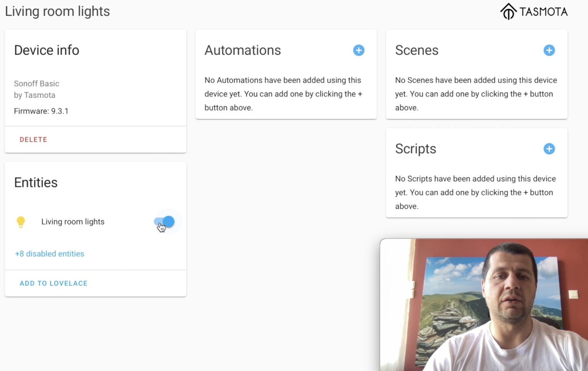Click the presenter webcam video overlay
The image size is (588, 371).
coord(484,305)
